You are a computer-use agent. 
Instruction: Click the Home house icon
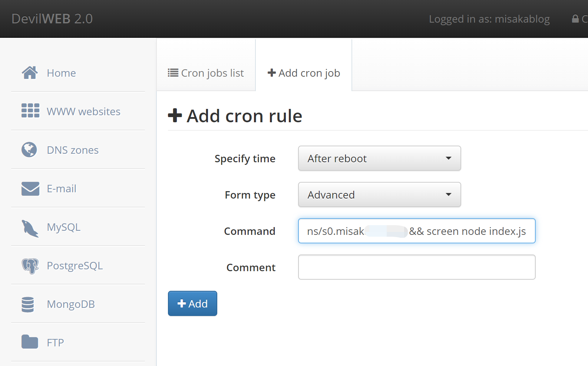(x=30, y=73)
